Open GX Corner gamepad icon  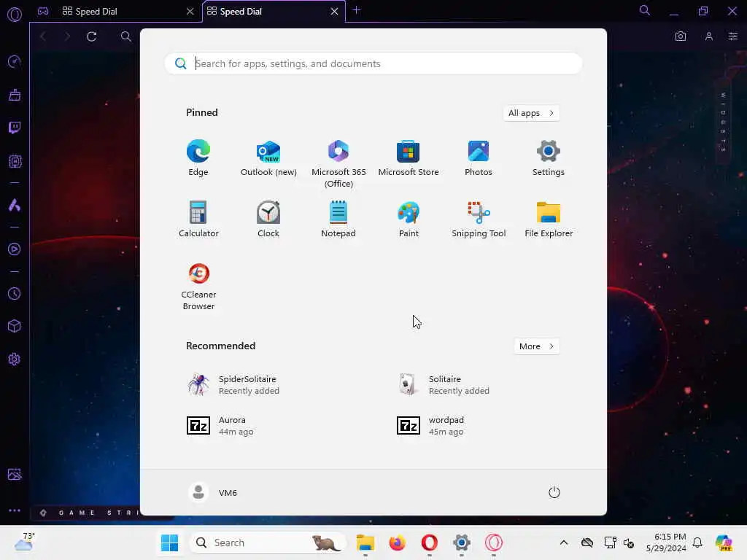(x=43, y=11)
